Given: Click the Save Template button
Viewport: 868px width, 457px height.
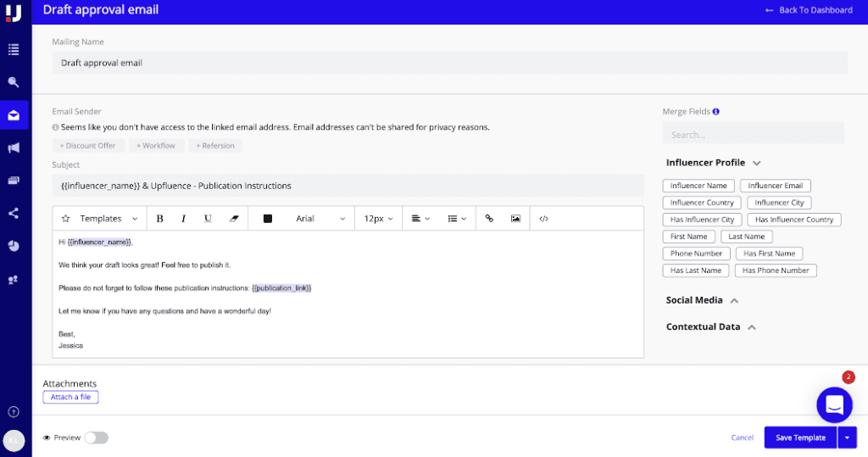Looking at the screenshot, I should click(x=800, y=437).
